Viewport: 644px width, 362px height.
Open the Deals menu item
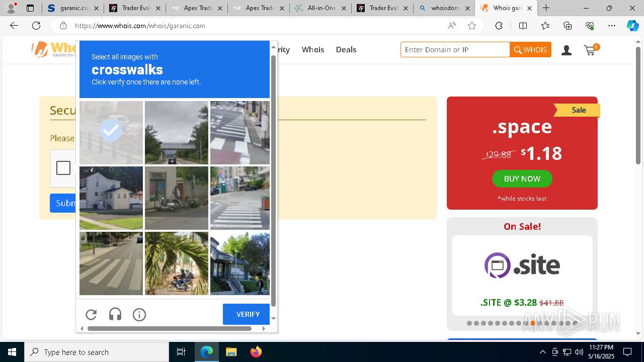tap(346, 49)
